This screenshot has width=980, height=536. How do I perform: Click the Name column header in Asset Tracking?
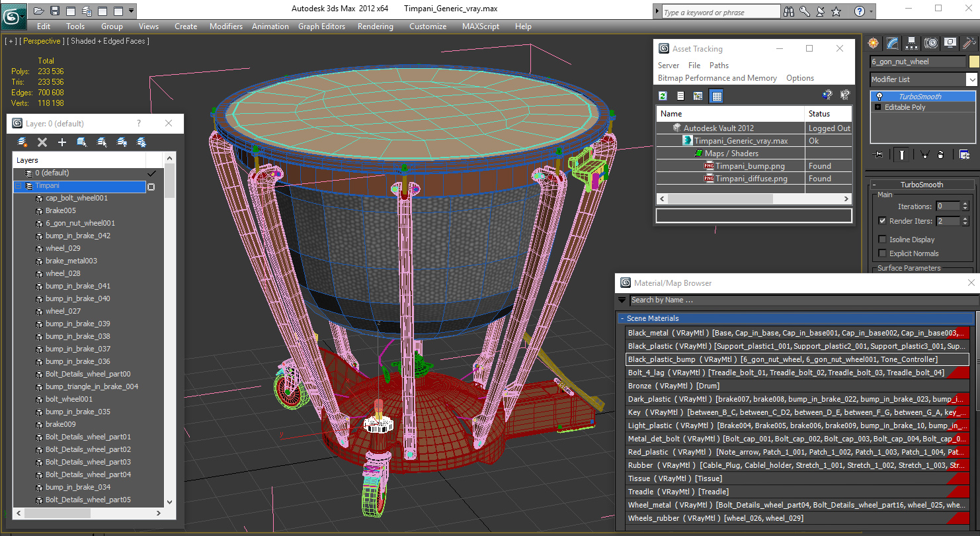(730, 114)
